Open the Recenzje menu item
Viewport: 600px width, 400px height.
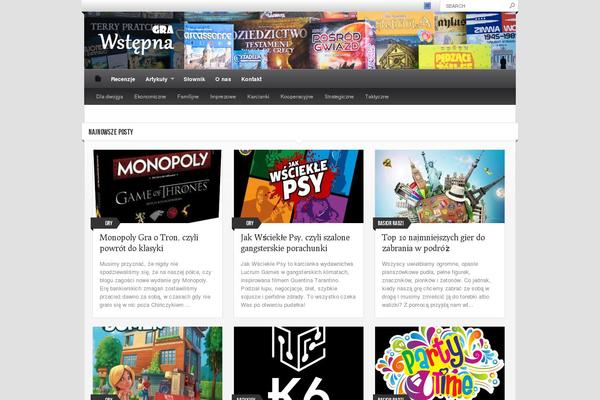(x=123, y=79)
